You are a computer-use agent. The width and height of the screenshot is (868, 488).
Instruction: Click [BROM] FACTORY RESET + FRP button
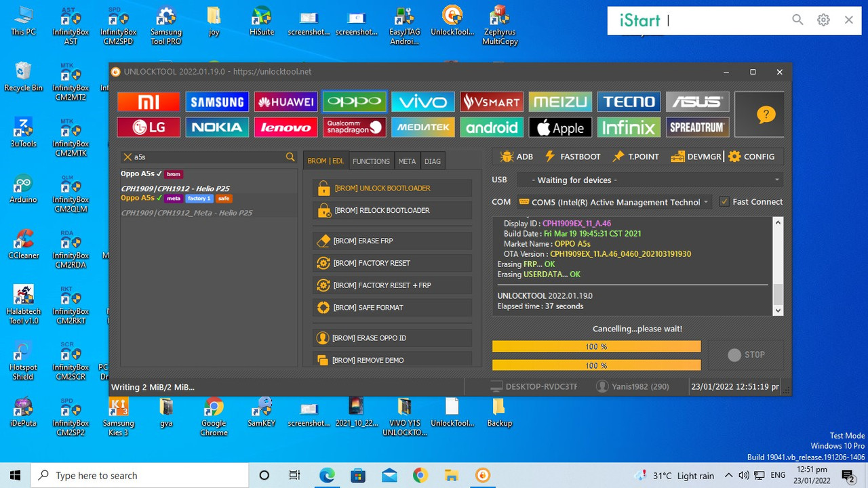pos(393,285)
